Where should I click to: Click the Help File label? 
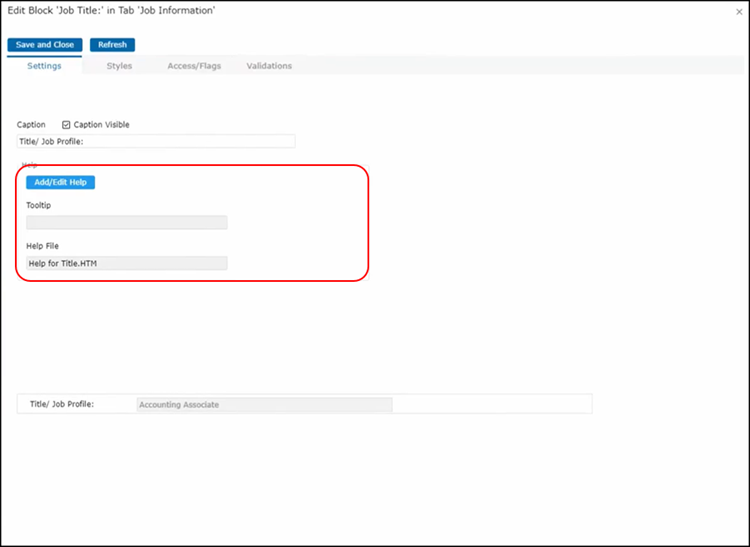(x=43, y=245)
